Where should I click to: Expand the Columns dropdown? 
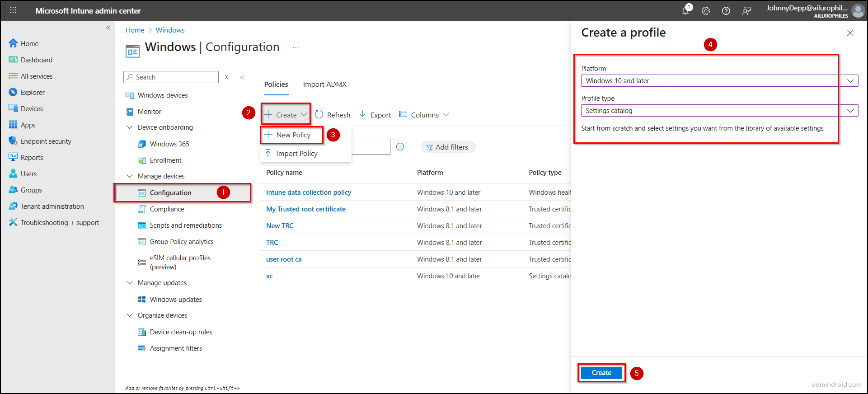coord(424,115)
